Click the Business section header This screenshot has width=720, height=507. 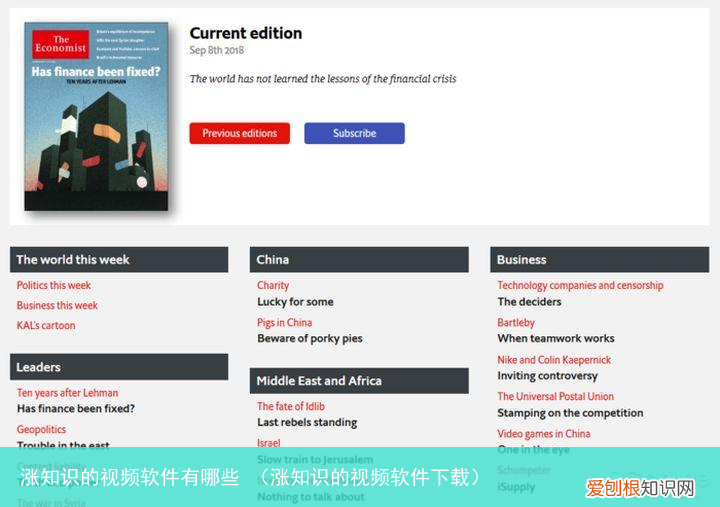point(600,259)
